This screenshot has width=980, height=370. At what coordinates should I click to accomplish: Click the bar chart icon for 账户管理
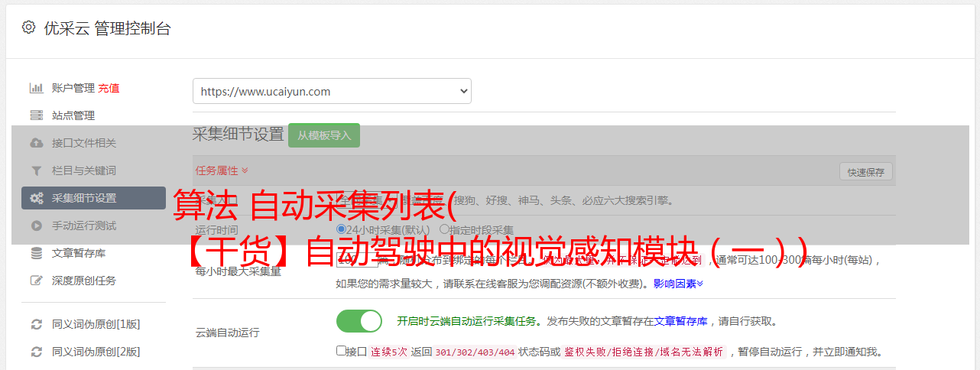click(36, 88)
